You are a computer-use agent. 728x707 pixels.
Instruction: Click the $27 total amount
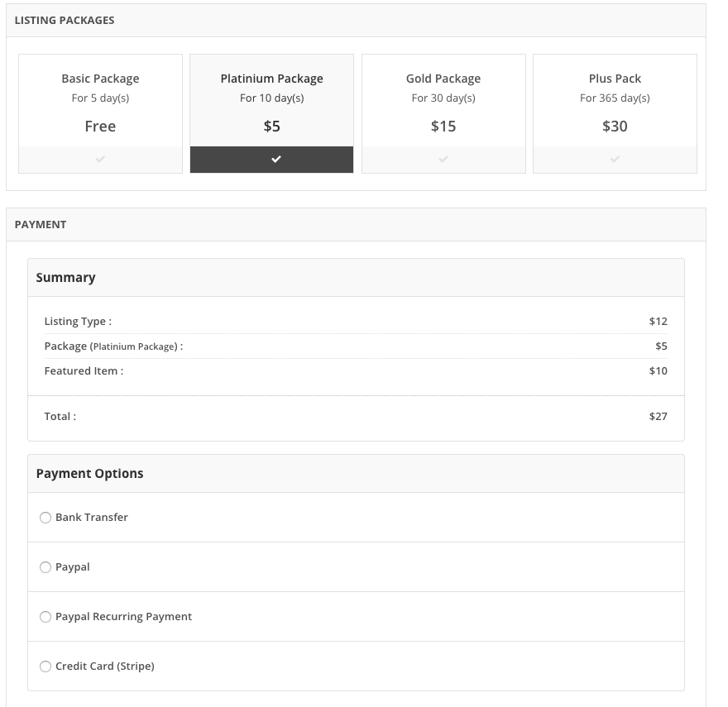658,417
